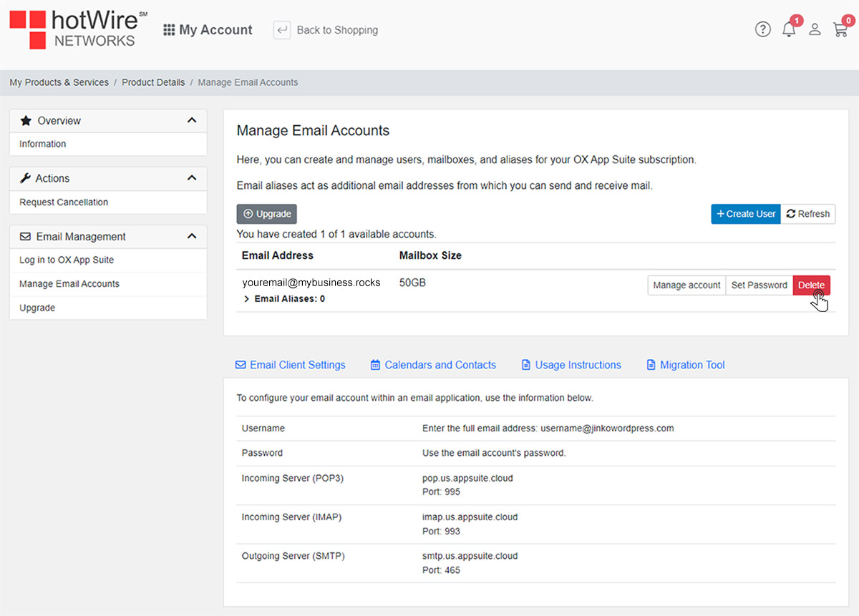Select the smtp.us.appsuite.cloud server text

tap(470, 556)
